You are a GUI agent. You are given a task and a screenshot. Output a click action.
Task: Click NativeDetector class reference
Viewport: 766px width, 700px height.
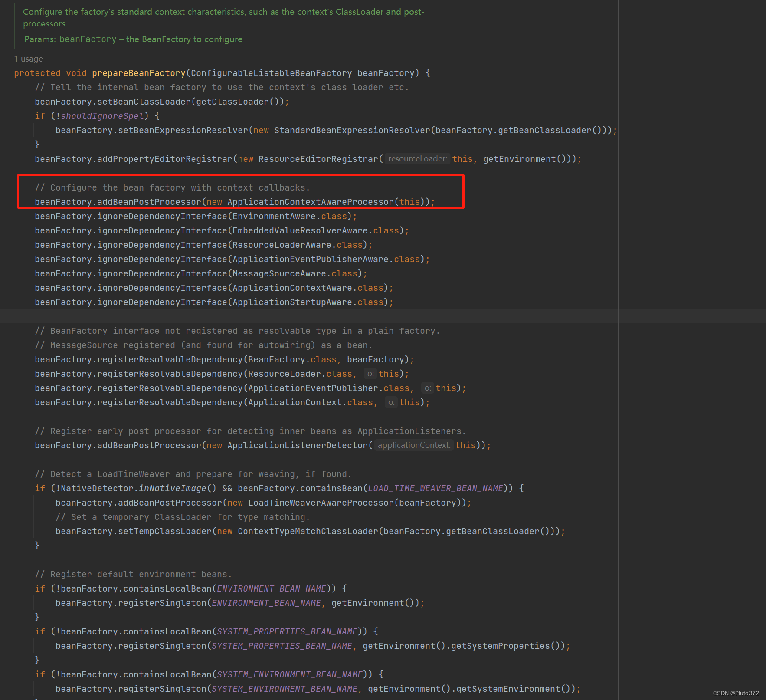coord(97,488)
